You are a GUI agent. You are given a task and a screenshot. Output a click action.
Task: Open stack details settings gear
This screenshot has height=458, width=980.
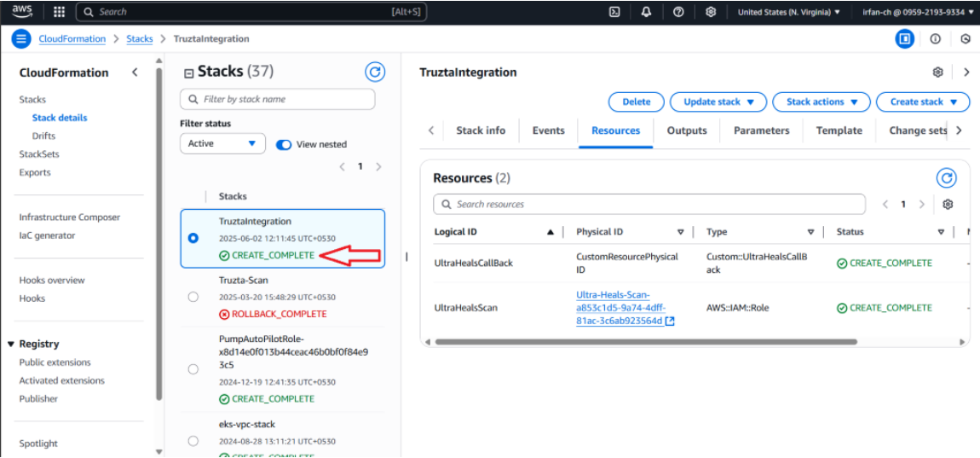937,72
